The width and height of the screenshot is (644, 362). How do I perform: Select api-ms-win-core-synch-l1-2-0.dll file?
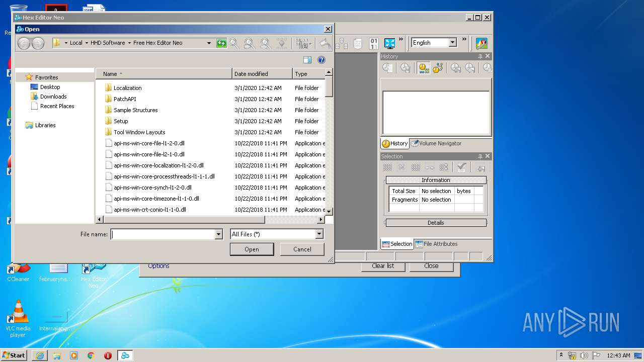point(152,188)
